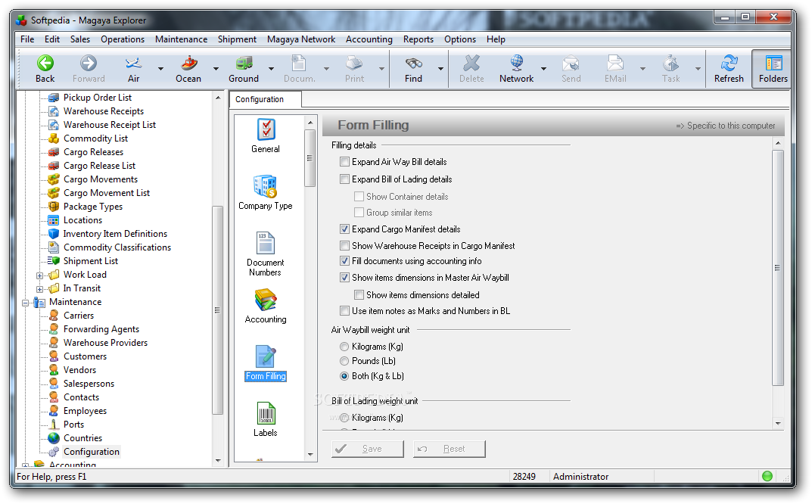Uncheck Show items dimensions in Master Air Waybill
812x504 pixels.
(x=344, y=278)
